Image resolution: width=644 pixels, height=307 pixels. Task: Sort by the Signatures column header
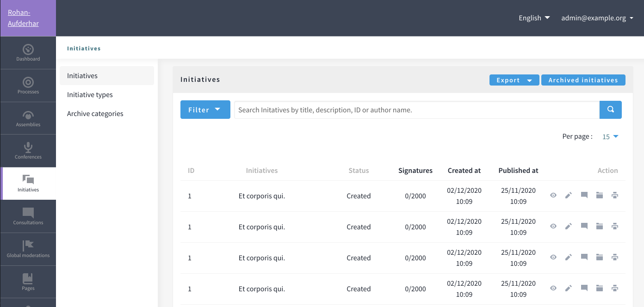click(x=415, y=171)
